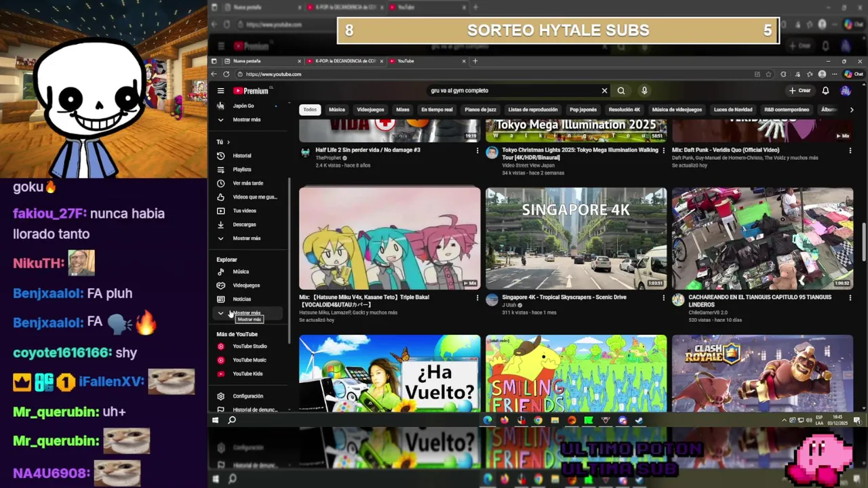Open Configuración in the sidebar
868x488 pixels.
[248, 396]
